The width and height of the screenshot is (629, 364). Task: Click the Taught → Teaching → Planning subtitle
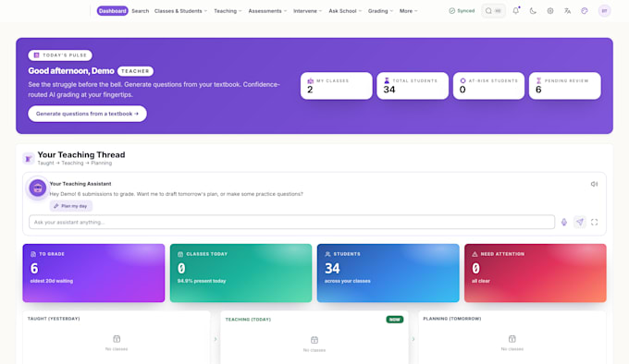(75, 163)
